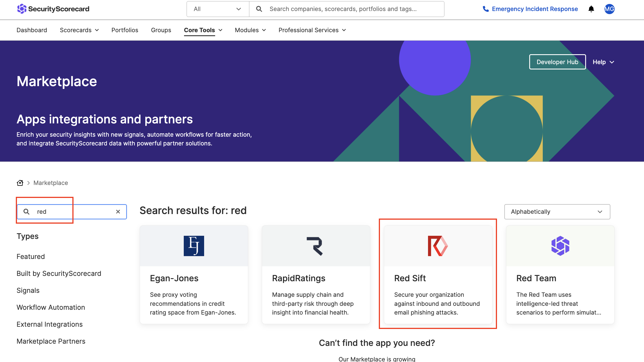Open the notifications bell
The width and height of the screenshot is (644, 362).
(x=591, y=9)
